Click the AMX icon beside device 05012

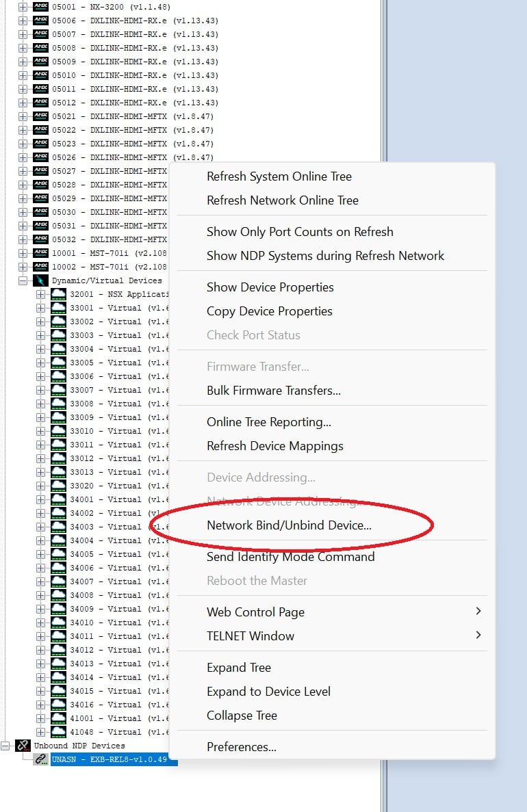(x=40, y=103)
